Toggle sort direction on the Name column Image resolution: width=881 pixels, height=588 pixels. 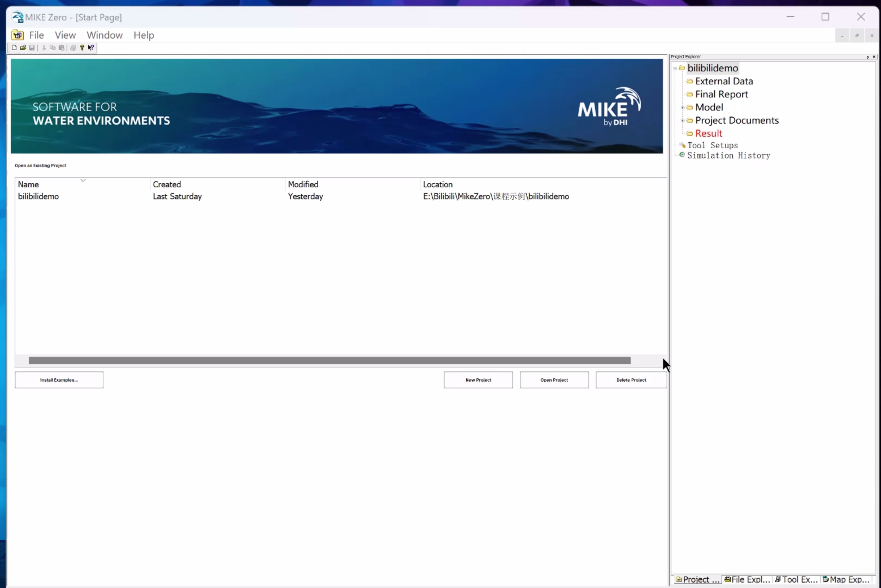[83, 180]
